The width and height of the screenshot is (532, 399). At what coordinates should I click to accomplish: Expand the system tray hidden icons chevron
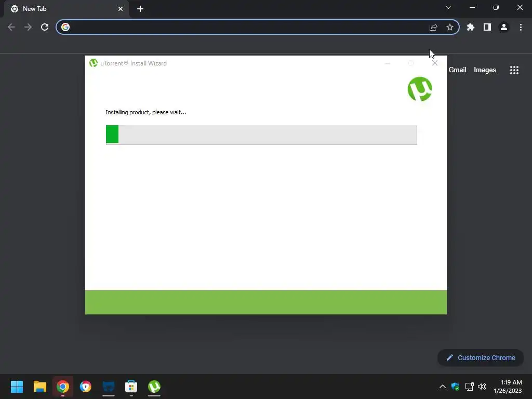(443, 387)
